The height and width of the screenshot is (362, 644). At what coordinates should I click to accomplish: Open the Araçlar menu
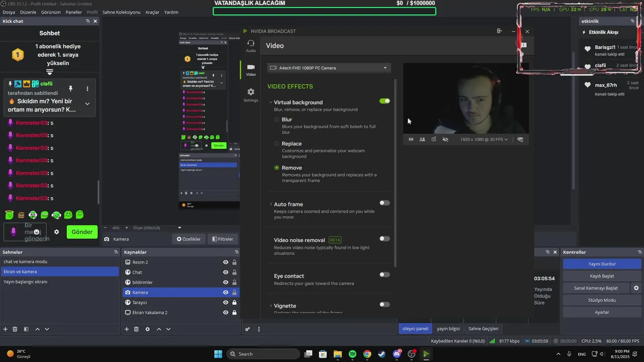pyautogui.click(x=152, y=12)
